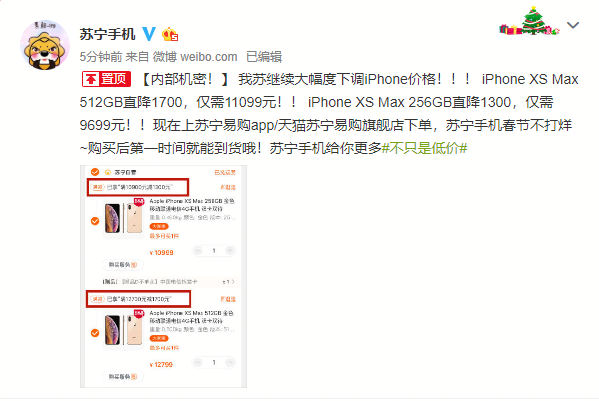The height and width of the screenshot is (401, 599).
Task: Open the 苏宁手机 profile name
Action: coord(107,34)
